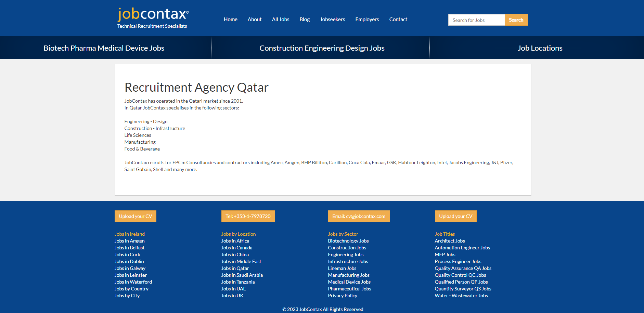644x313 pixels.
Task: Open the Privacy Policy link
Action: tap(343, 296)
